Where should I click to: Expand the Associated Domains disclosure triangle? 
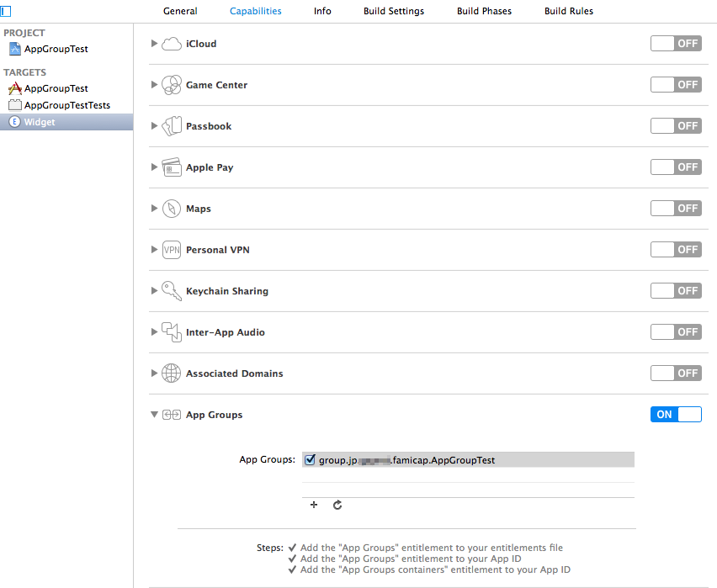[154, 373]
